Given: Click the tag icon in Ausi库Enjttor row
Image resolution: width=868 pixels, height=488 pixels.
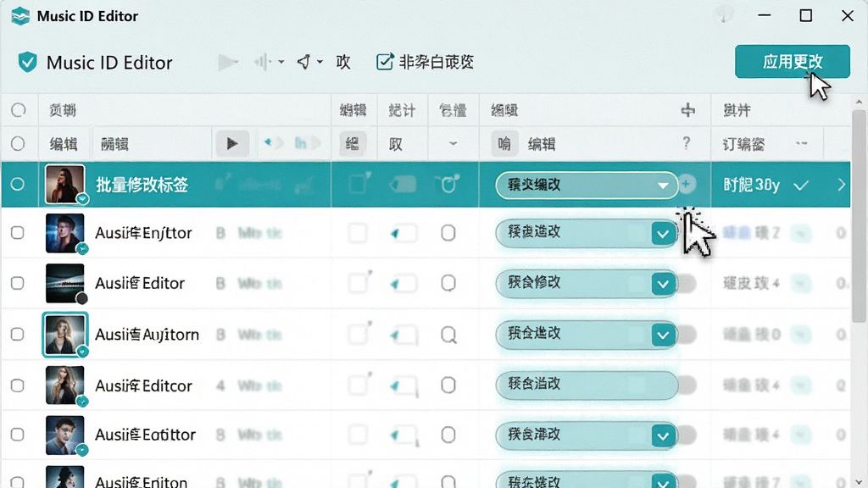Looking at the screenshot, I should pos(403,233).
